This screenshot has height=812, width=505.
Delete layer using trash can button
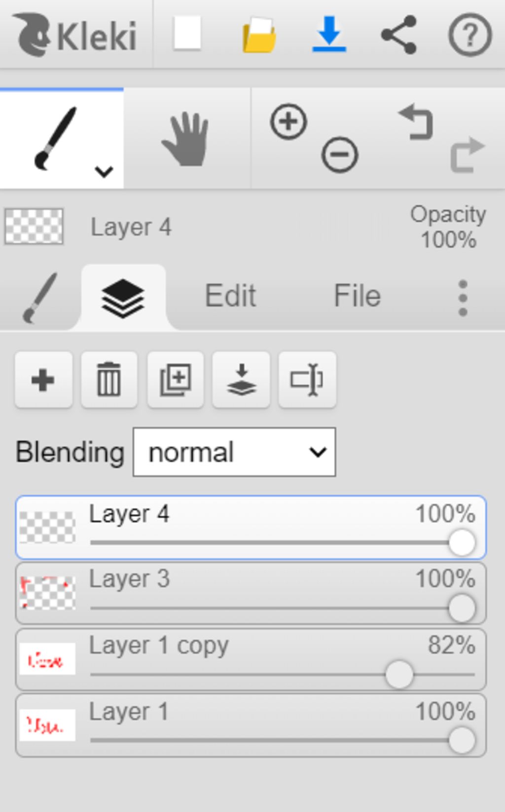pos(109,380)
